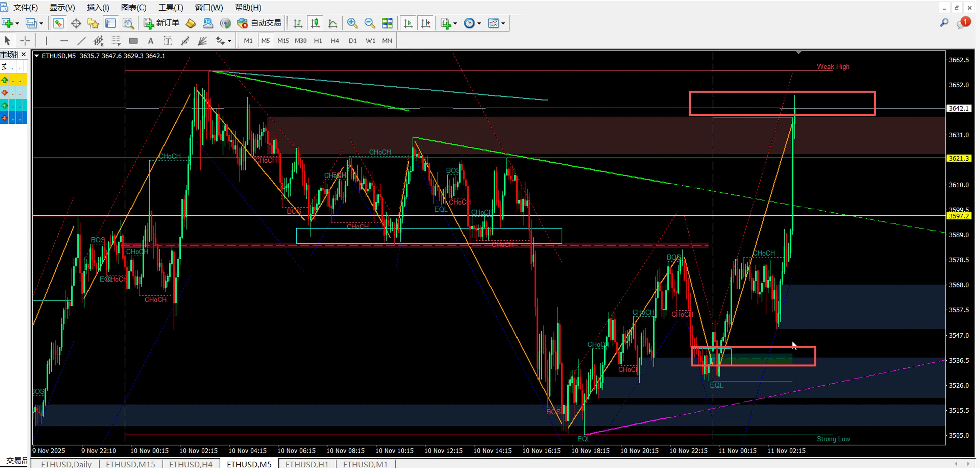Click the New Order (新订单) button
Screen dimensions: 980x468
161,23
